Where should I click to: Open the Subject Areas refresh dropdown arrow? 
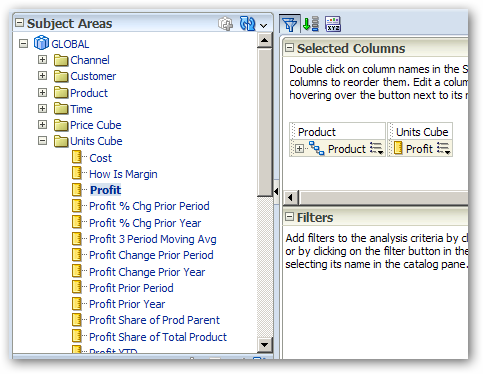coord(263,25)
